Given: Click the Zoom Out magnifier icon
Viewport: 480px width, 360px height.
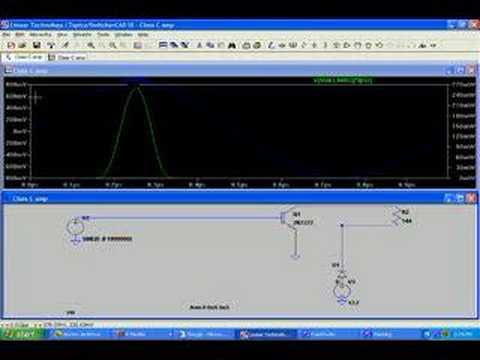Looking at the screenshot, I should point(113,45).
